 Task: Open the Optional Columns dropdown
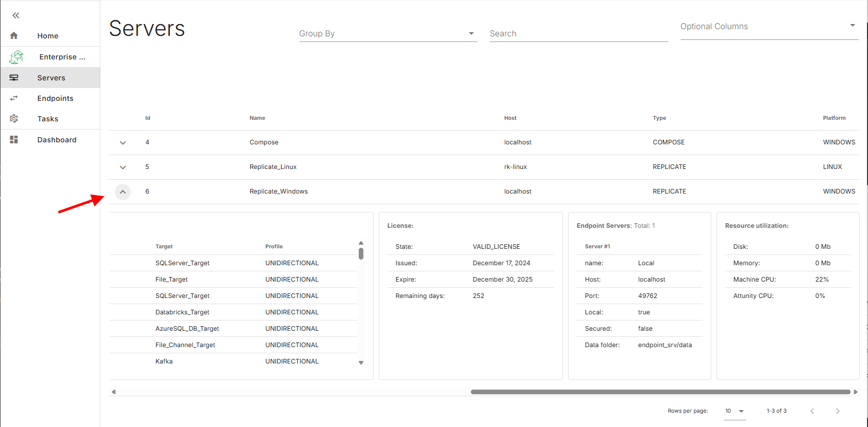pyautogui.click(x=769, y=27)
